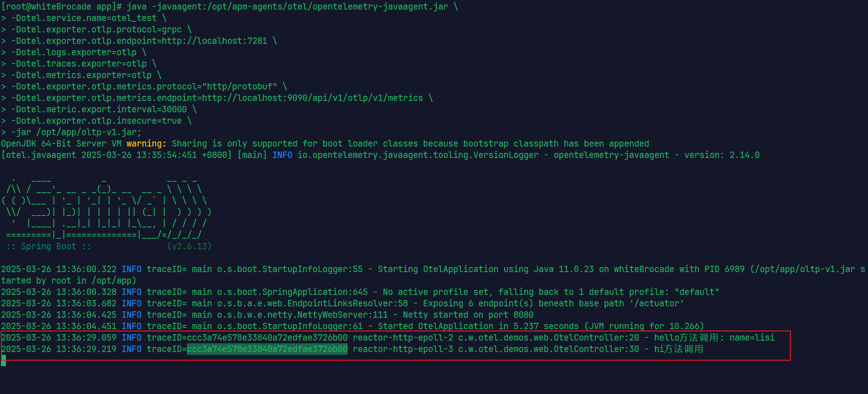Click the EndpointLinksResolver:58 logger name
This screenshot has height=394, width=868.
click(312, 304)
